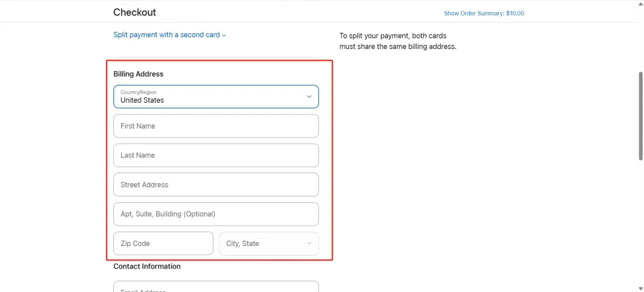Viewport: 644px width, 292px height.
Task: Click into the Last Name field
Action: pyautogui.click(x=216, y=155)
